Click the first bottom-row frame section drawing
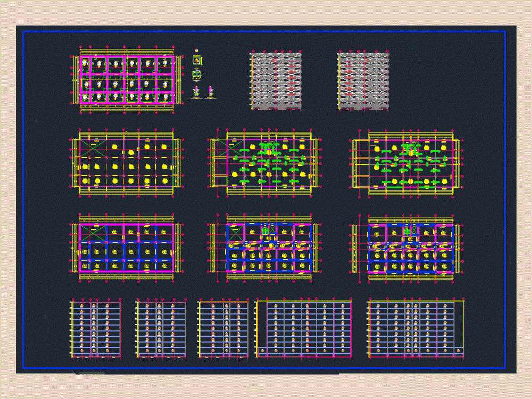 click(x=96, y=328)
